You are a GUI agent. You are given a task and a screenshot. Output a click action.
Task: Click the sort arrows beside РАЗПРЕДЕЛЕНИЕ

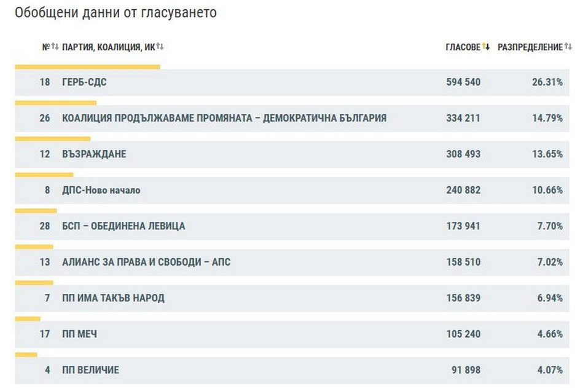[568, 47]
